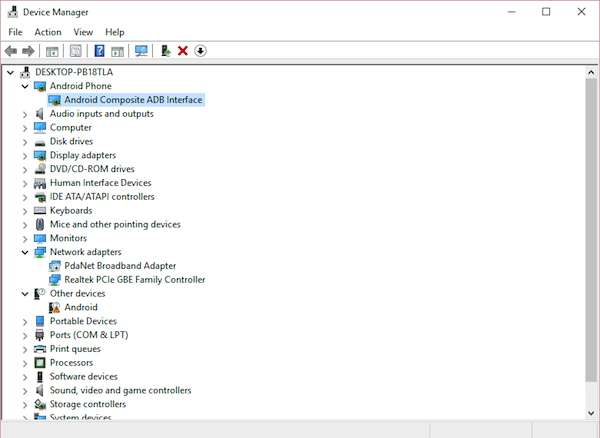Collapse the DESKTOP-PB18TLA root node
Screen dimensions: 600x438
[10, 72]
